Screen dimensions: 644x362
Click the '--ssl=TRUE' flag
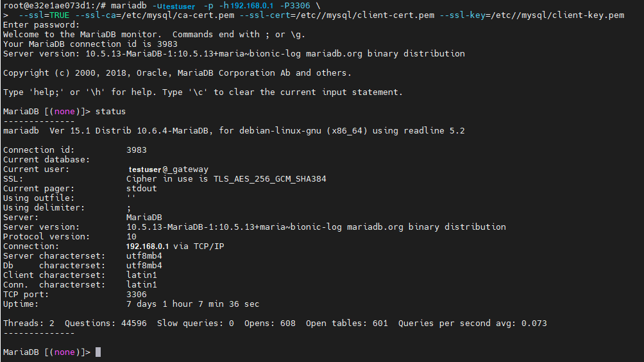click(x=44, y=15)
